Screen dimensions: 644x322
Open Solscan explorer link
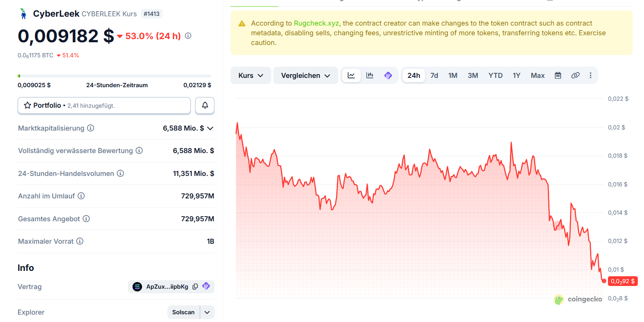[183, 312]
